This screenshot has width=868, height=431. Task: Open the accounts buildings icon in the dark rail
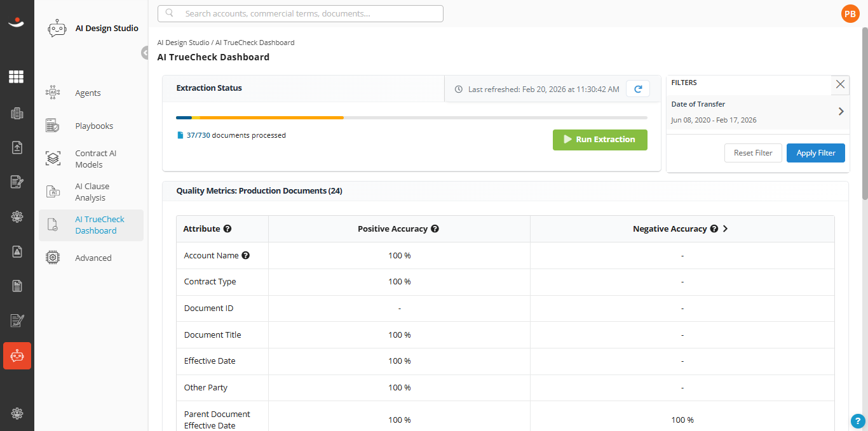click(17, 113)
